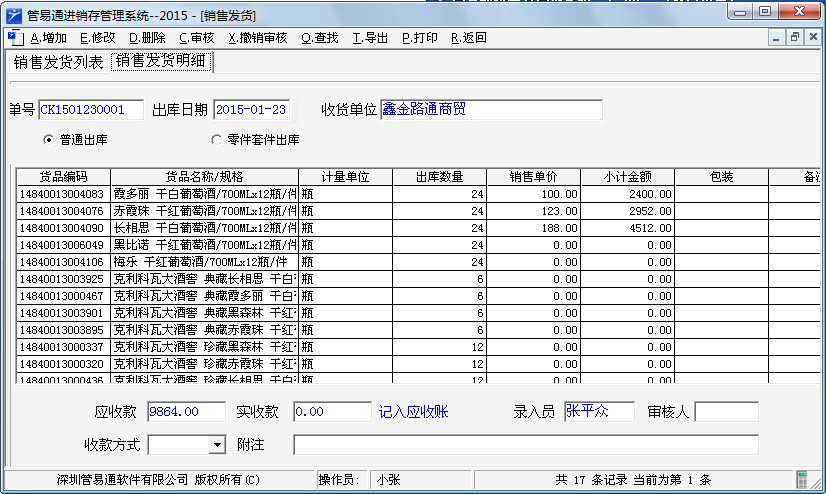Click the document icon left of 增加 menu

[15, 38]
